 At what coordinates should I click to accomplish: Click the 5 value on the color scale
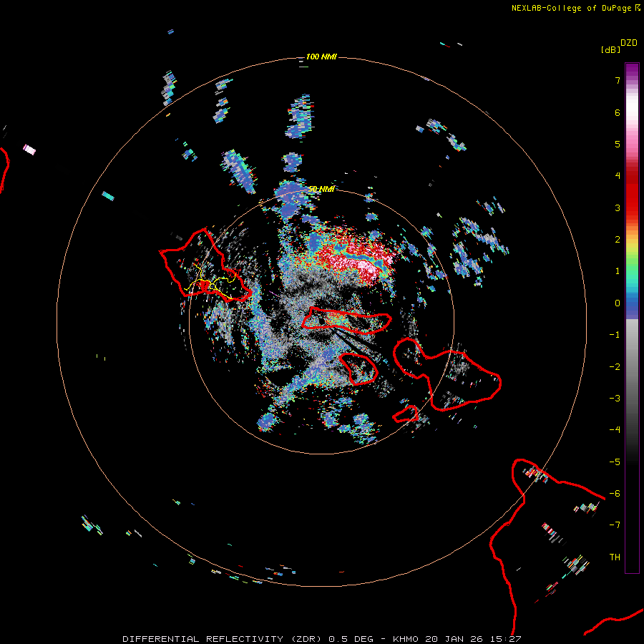point(618,144)
